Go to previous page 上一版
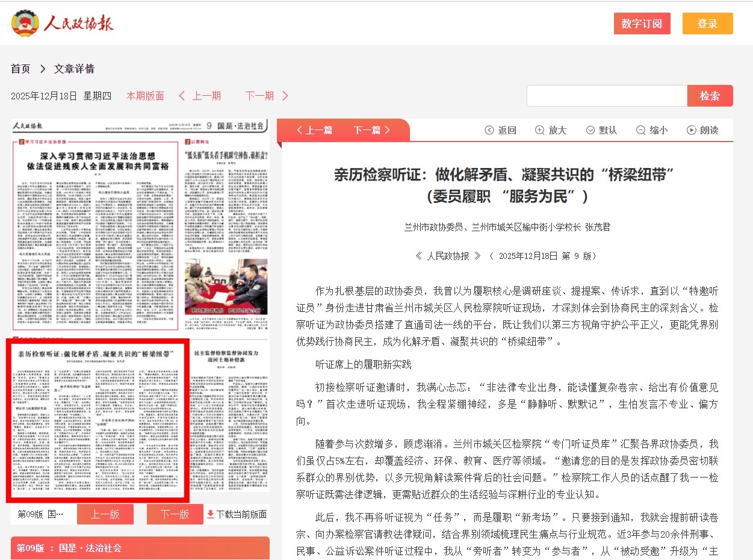 105,514
